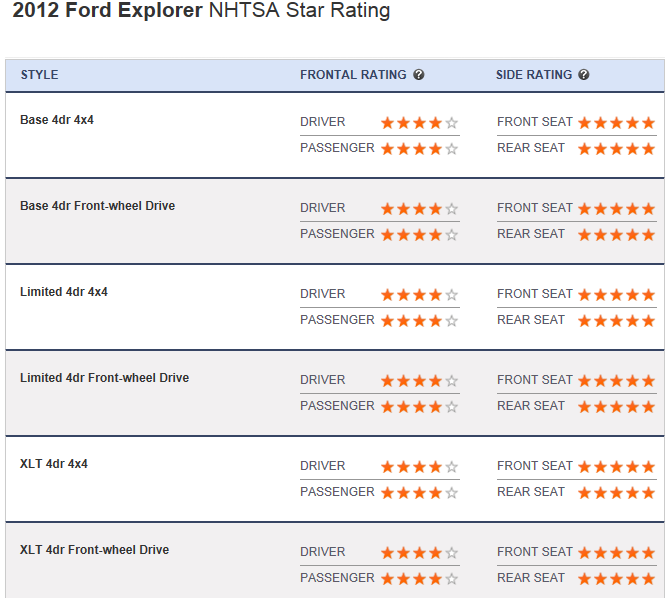Click the help icon beside Frontal Rating
The image size is (665, 598).
[419, 75]
